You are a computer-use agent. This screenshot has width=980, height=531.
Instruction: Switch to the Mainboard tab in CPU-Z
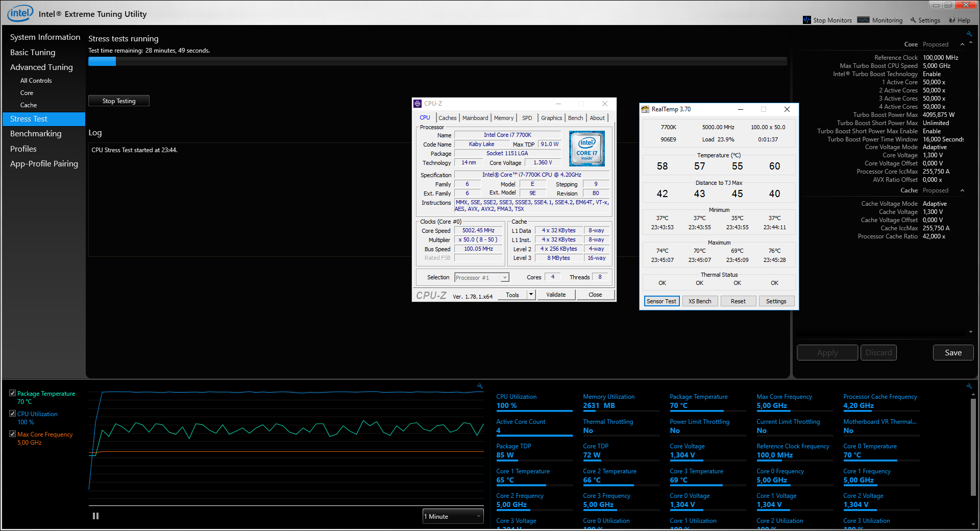pos(475,118)
